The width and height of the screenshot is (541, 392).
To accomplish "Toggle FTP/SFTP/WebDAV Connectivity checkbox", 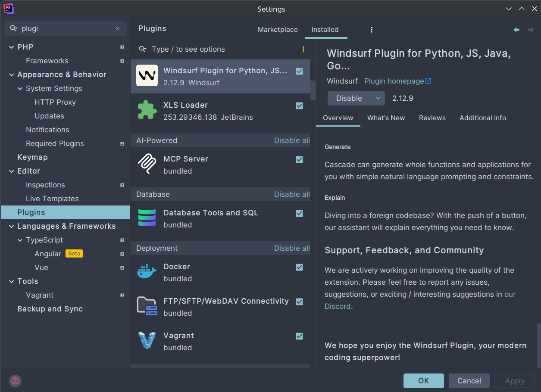I will [300, 302].
